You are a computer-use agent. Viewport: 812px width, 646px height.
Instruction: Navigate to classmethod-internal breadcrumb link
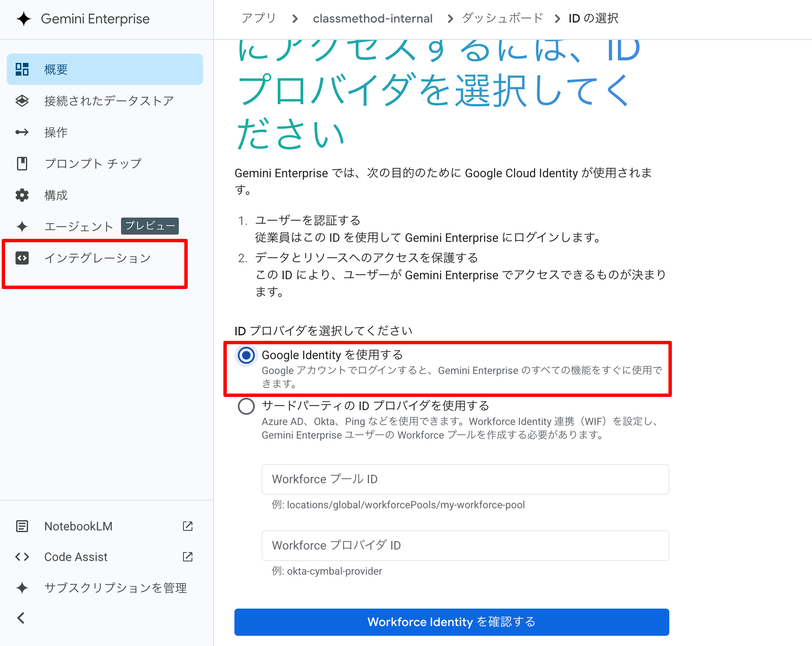pyautogui.click(x=372, y=19)
